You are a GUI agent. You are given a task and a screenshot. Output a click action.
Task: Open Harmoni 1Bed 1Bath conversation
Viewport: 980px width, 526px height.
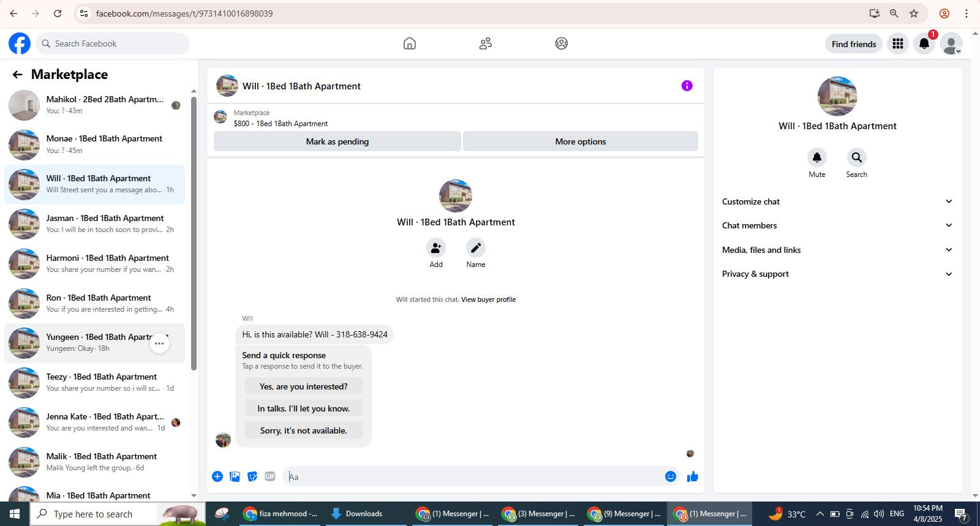point(95,264)
